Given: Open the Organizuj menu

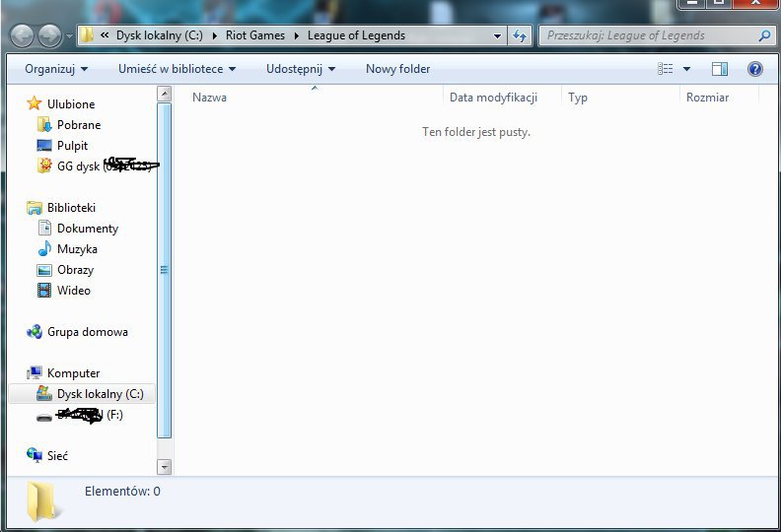Looking at the screenshot, I should 56,69.
